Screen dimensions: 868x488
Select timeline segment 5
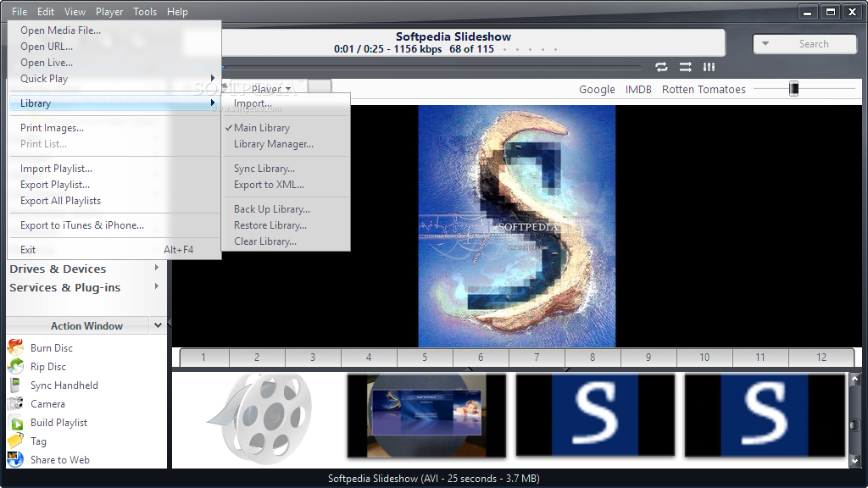click(x=425, y=358)
